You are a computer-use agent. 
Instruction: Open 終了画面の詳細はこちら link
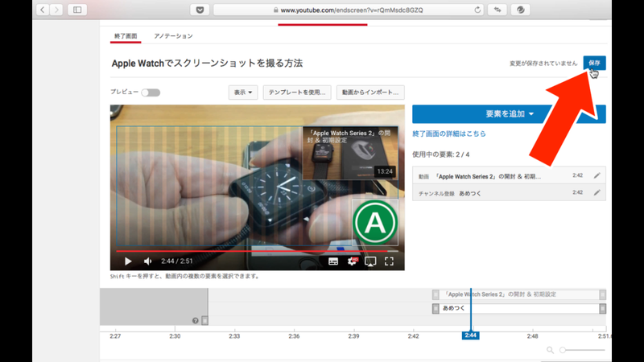pos(449,134)
